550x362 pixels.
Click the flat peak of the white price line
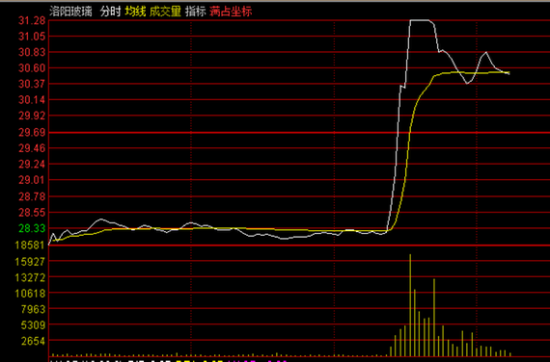[420, 20]
